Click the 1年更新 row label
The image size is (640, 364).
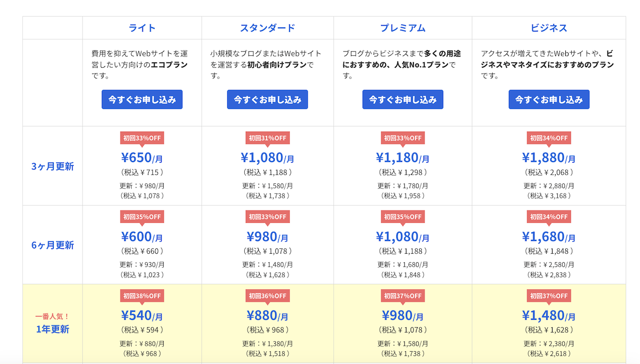(52, 329)
